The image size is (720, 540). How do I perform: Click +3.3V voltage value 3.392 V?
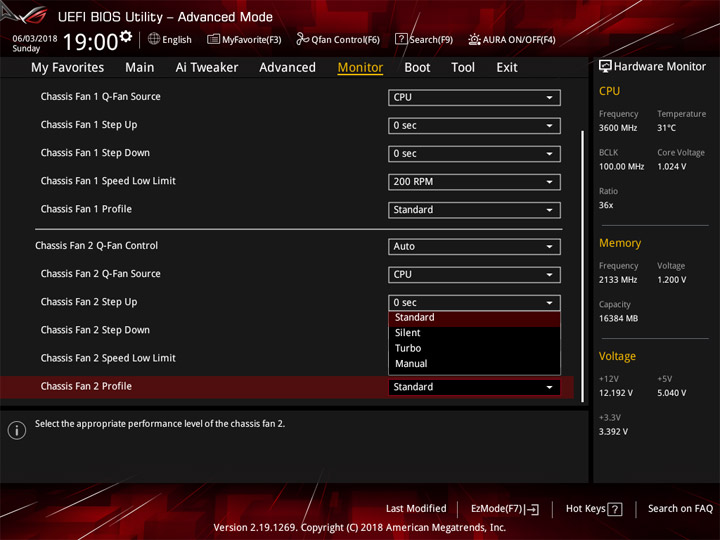pyautogui.click(x=613, y=432)
